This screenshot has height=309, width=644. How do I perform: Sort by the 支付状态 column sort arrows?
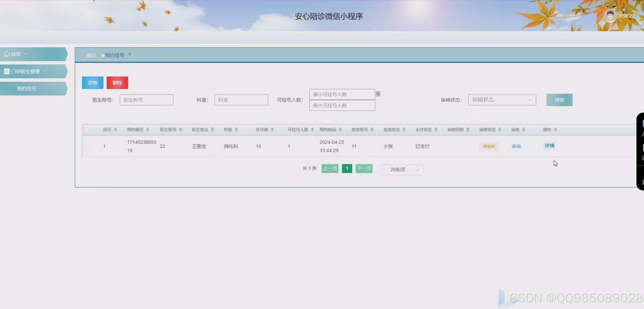point(436,130)
